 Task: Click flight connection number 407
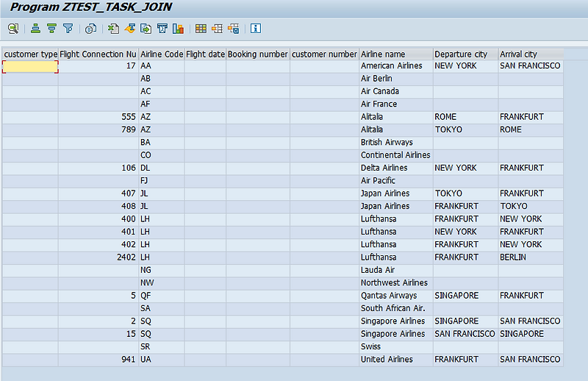(98, 193)
